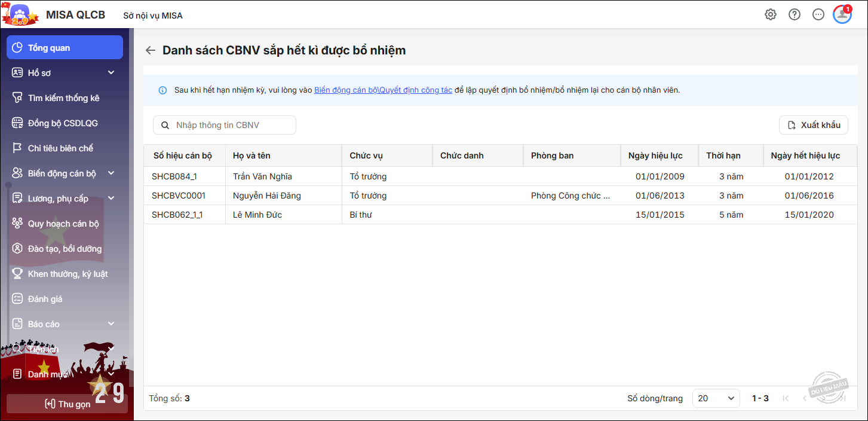Open Tìm kiếm thống kê menu item
The height and width of the screenshot is (421, 868).
(x=63, y=98)
